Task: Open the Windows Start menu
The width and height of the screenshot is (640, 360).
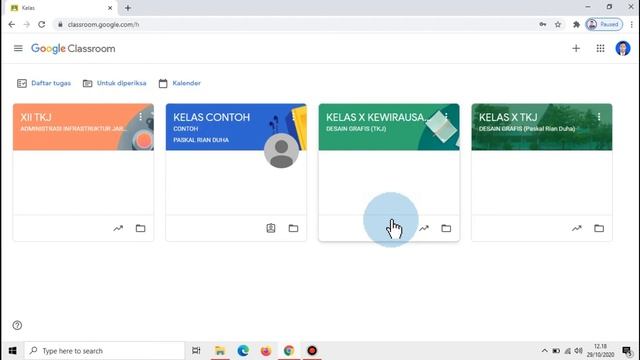Action: [x=12, y=351]
